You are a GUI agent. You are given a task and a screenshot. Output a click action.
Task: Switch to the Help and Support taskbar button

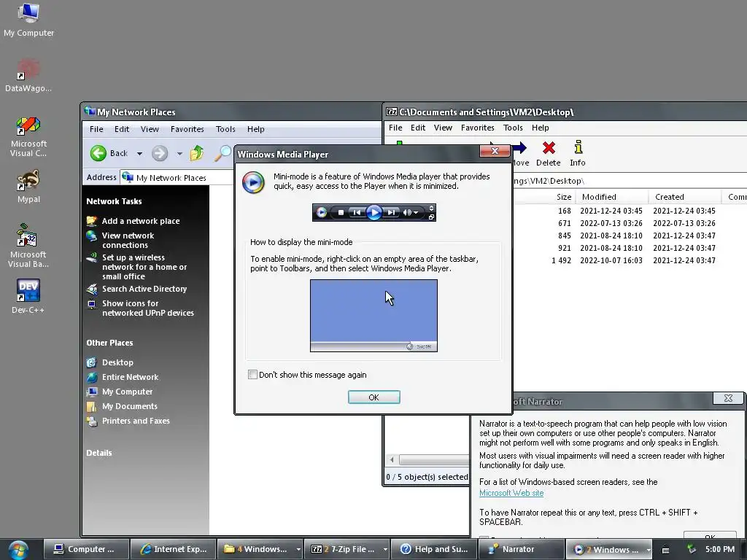point(434,549)
